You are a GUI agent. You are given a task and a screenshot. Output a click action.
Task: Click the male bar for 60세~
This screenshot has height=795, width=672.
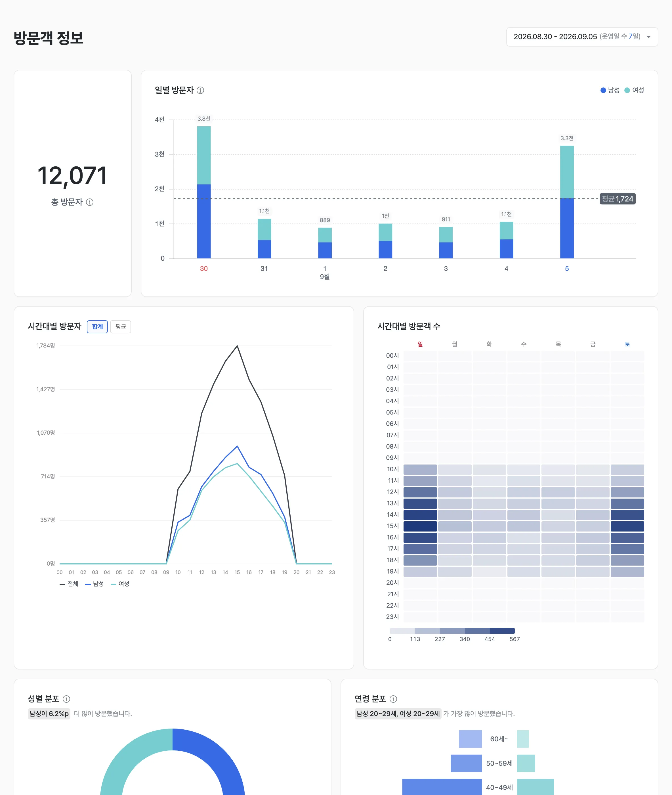[x=471, y=739]
